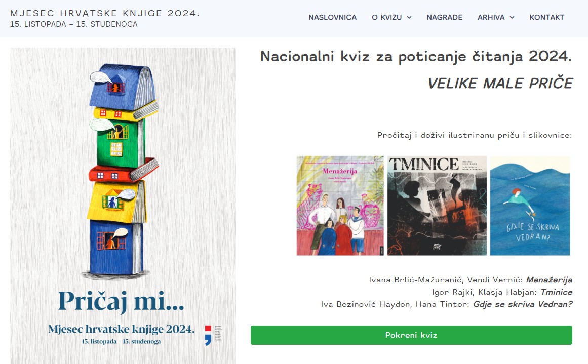
Task: Select the Tminice book cover
Action: 437,206
